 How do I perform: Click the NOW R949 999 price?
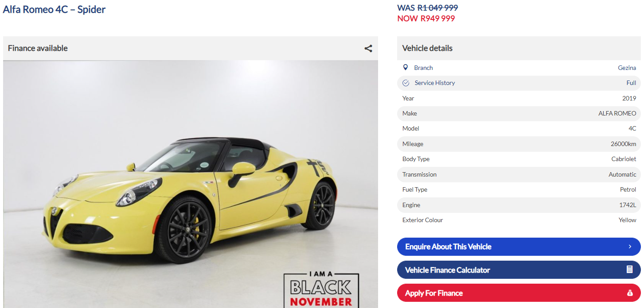tap(426, 19)
